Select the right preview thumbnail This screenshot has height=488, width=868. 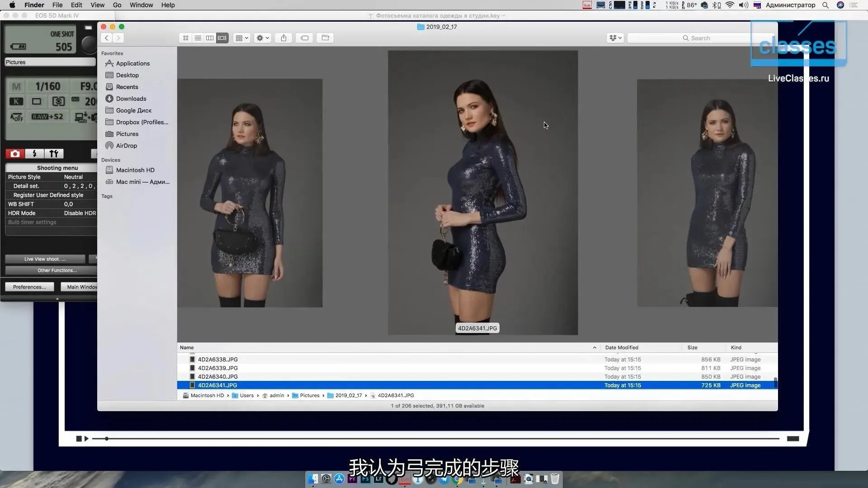click(708, 193)
